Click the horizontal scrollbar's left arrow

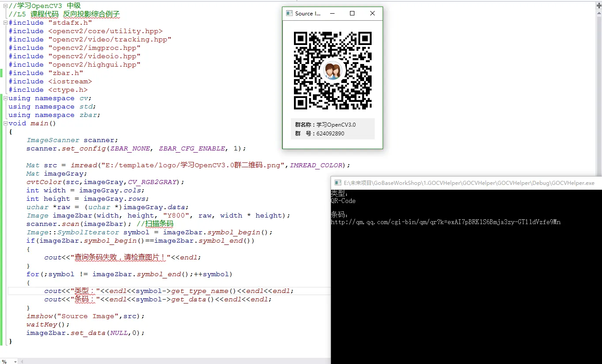pos(22,361)
